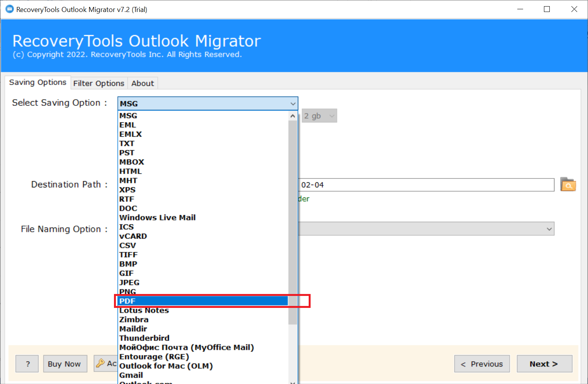Open the Filter Options tab

99,83
